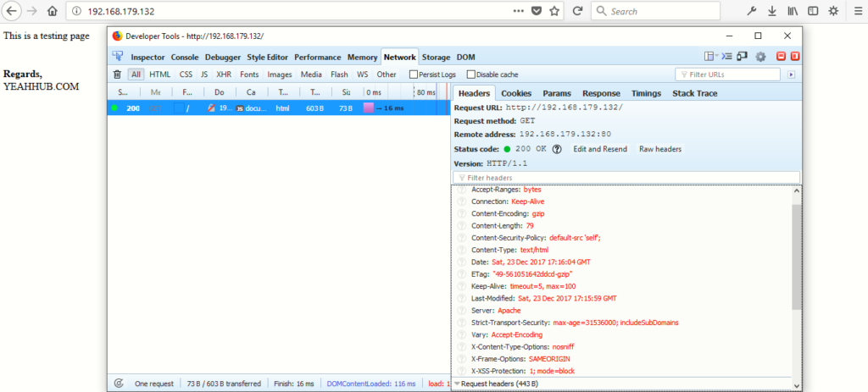Expand the Request headers section

tap(496, 384)
